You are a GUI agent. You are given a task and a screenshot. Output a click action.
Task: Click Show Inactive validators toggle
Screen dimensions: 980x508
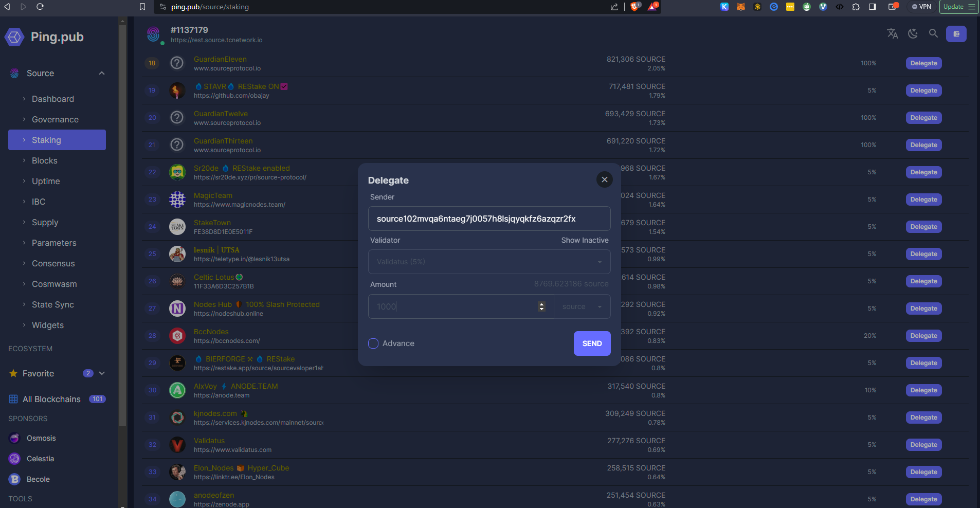pos(585,240)
